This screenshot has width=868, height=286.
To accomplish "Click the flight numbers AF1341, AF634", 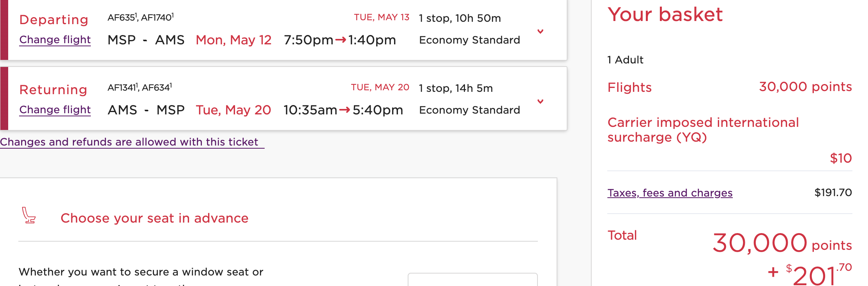I will click(x=139, y=87).
